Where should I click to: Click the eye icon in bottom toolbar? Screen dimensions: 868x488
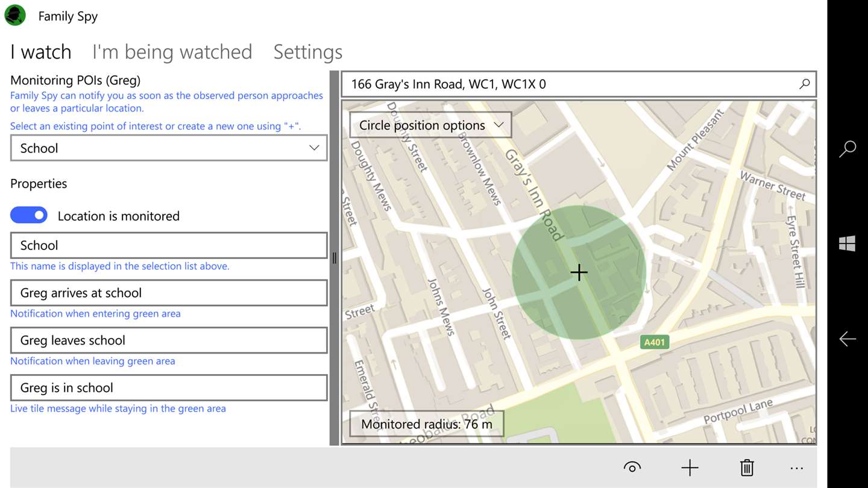632,468
